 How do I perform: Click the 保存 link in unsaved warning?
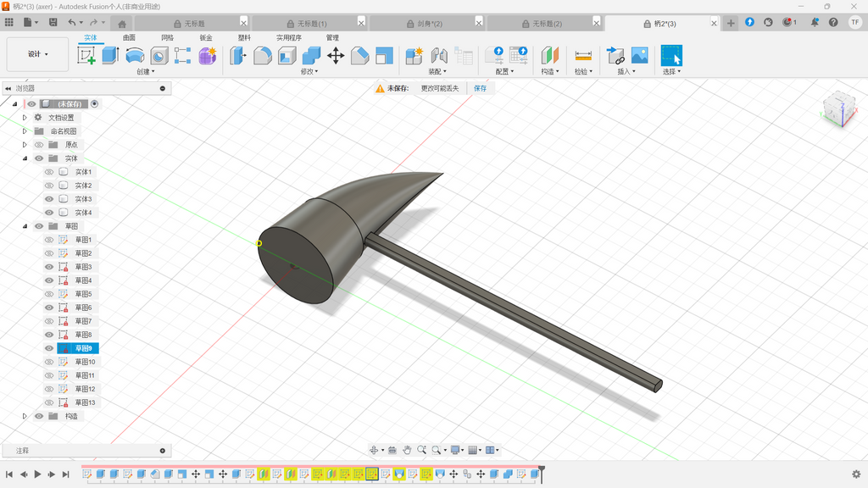(x=480, y=88)
